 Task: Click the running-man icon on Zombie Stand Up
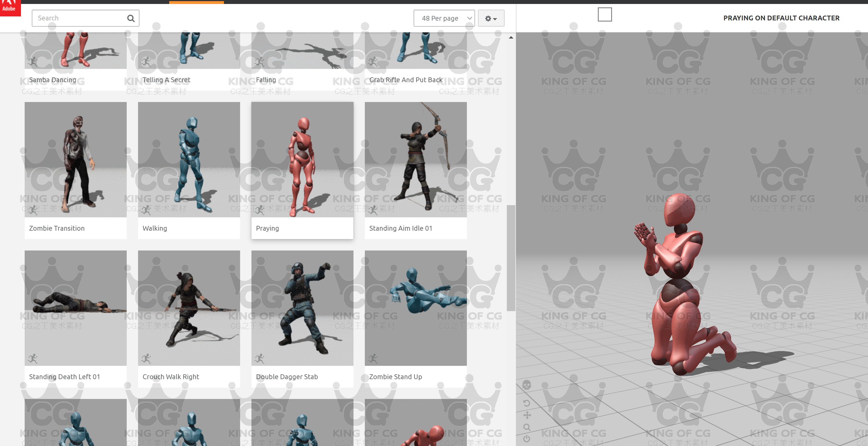coord(373,358)
